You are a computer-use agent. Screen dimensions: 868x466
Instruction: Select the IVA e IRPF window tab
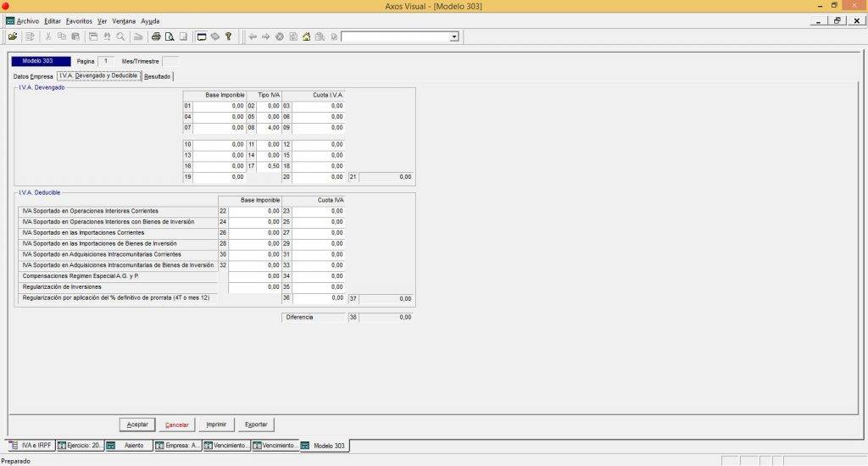pyautogui.click(x=31, y=446)
